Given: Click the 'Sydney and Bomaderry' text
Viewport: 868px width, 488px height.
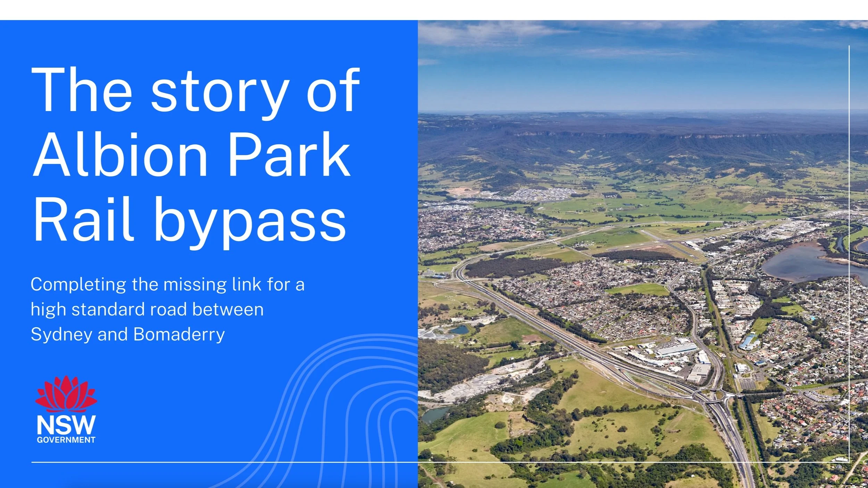Looking at the screenshot, I should point(127,334).
